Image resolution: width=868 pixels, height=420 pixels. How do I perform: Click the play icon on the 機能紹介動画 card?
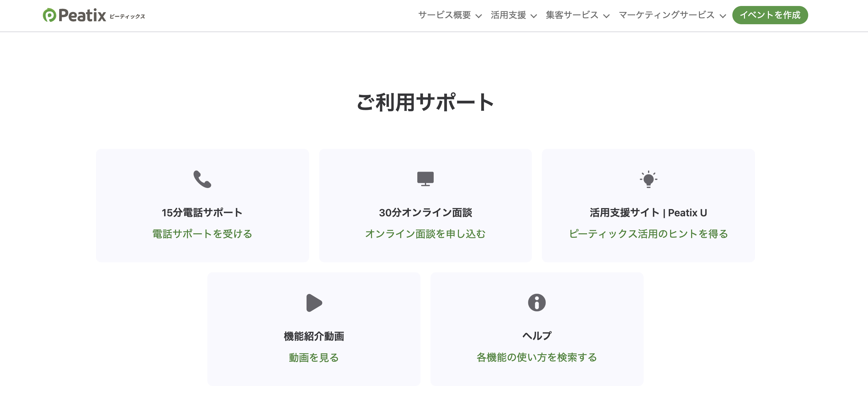click(x=314, y=303)
